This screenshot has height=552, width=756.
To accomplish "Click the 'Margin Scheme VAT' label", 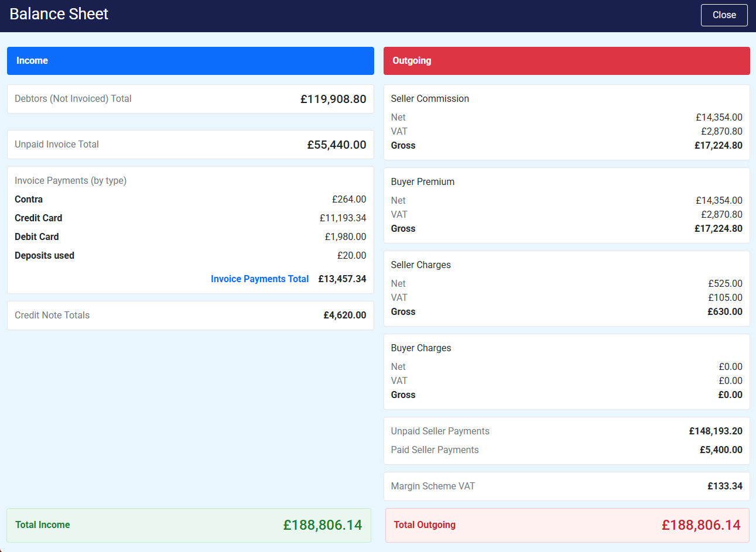I will (433, 486).
